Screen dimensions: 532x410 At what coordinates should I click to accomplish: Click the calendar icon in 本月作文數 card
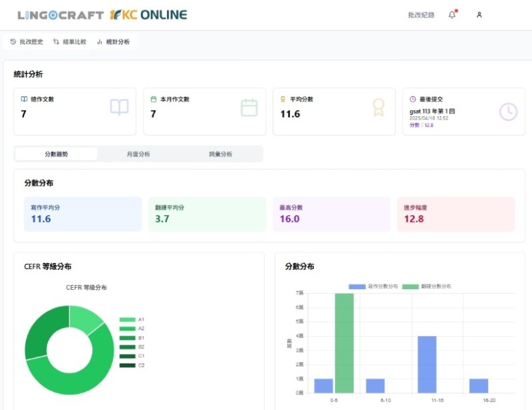click(249, 107)
